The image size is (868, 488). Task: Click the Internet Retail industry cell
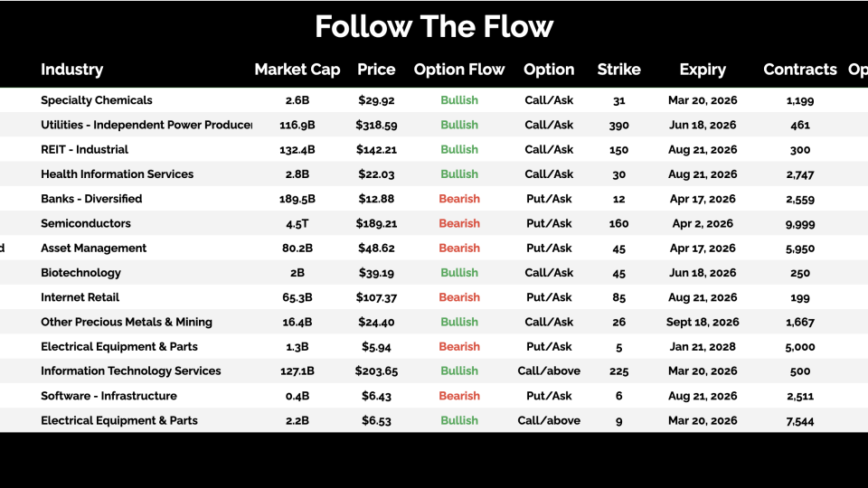click(x=80, y=297)
